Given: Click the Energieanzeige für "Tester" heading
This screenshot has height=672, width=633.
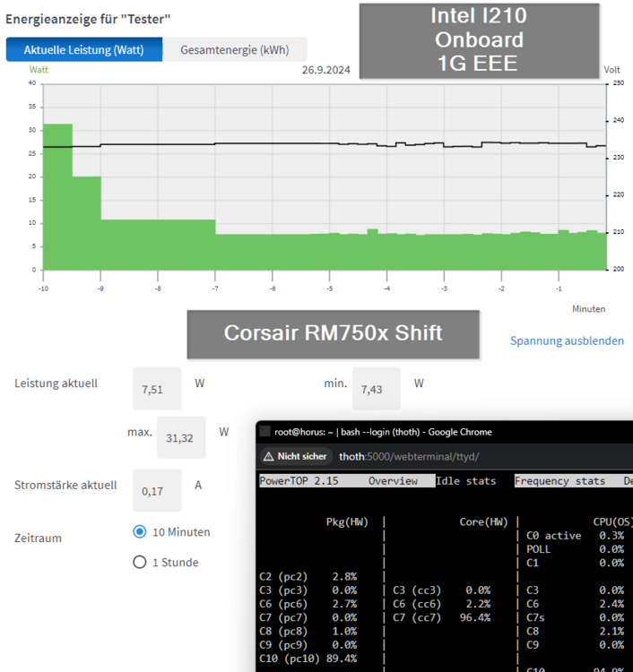Looking at the screenshot, I should 88,19.
